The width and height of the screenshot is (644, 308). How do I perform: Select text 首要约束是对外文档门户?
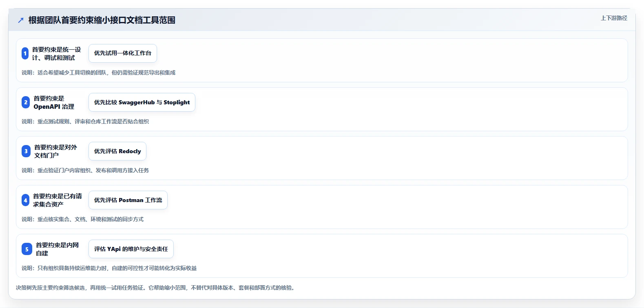(55, 151)
